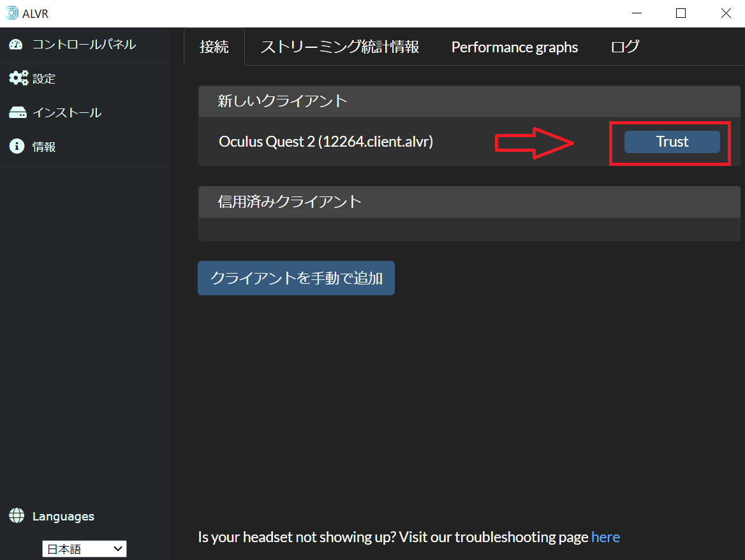Maximize the ALVR window
This screenshot has width=745, height=560.
coord(681,13)
